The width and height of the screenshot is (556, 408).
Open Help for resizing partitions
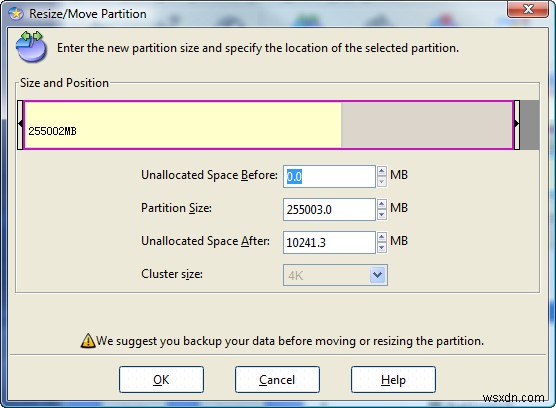[x=393, y=380]
